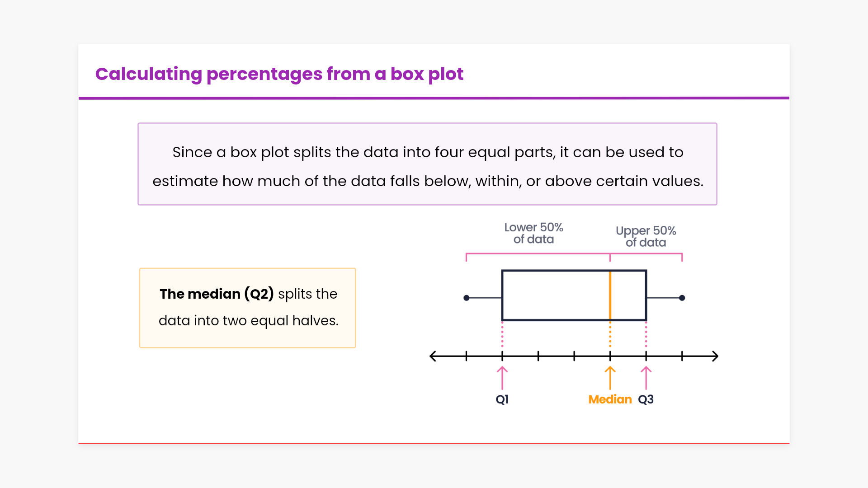This screenshot has height=488, width=868.
Task: Click the maximum value dot on right whisker
Action: tap(682, 298)
